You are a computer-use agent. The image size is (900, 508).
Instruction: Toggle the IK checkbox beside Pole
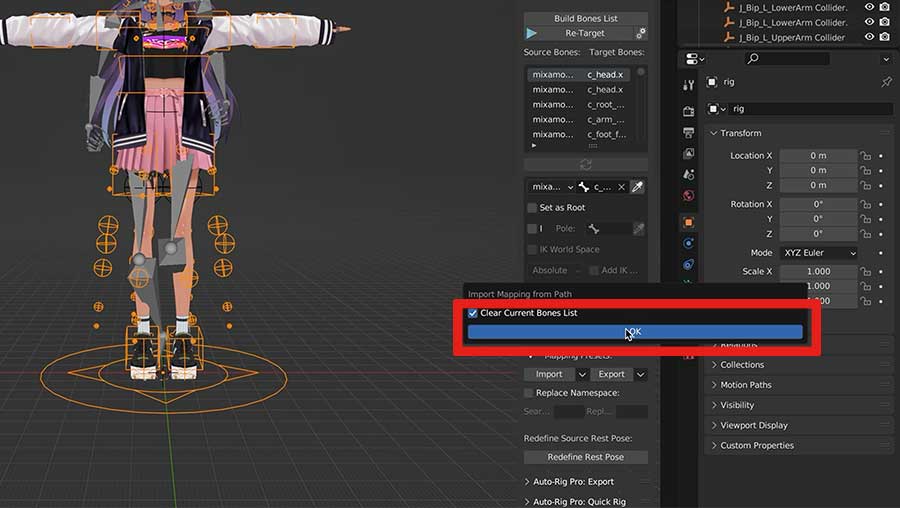pyautogui.click(x=532, y=228)
